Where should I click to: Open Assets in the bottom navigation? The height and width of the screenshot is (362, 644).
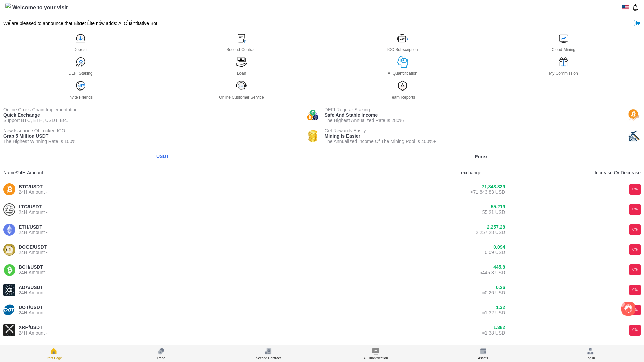[x=483, y=354]
